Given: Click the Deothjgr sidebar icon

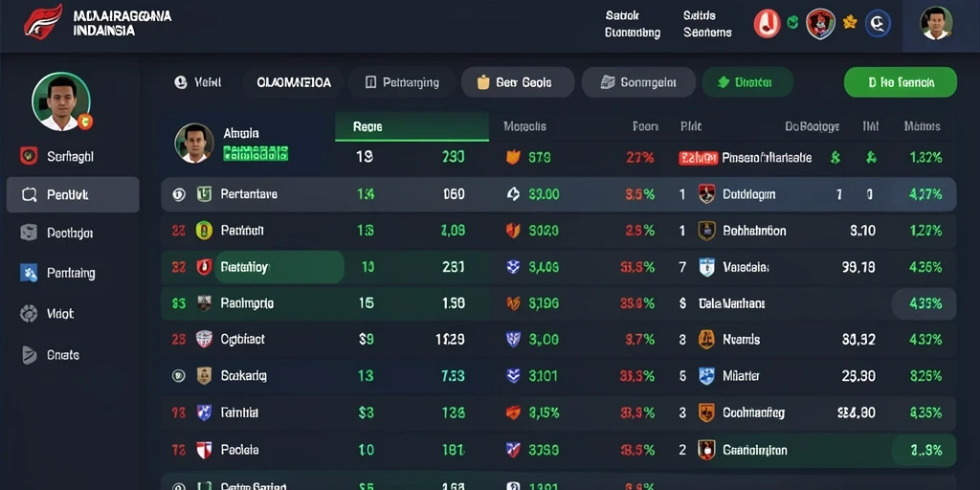Looking at the screenshot, I should tap(29, 233).
